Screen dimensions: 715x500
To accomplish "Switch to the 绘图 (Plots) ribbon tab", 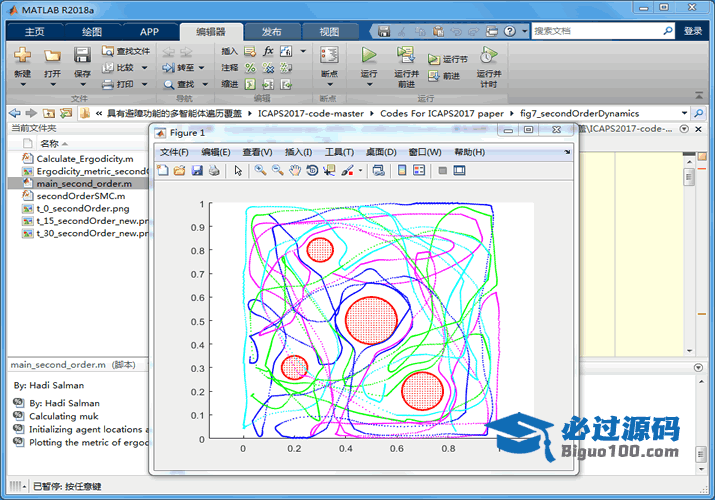I will [91, 32].
